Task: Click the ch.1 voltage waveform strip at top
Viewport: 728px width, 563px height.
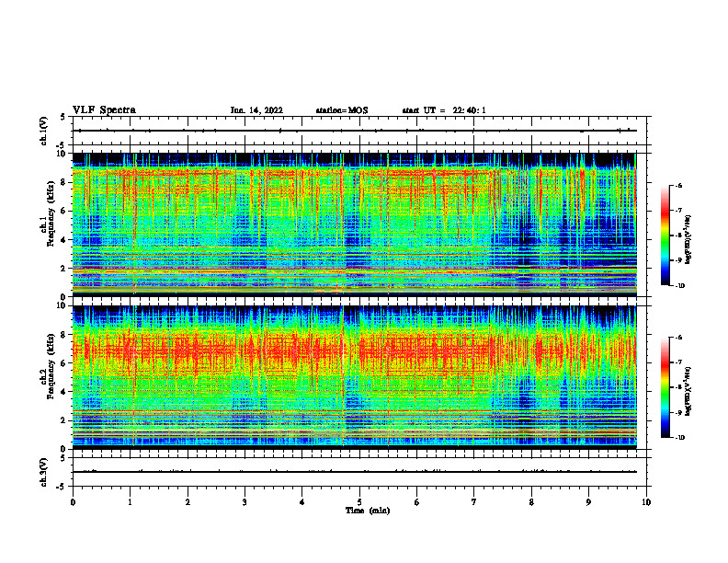Action: tap(359, 131)
